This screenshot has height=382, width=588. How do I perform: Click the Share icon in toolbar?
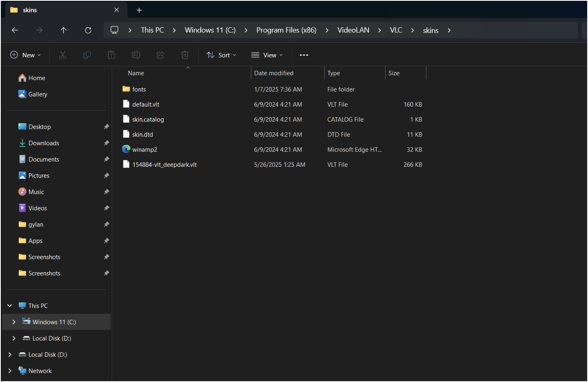[x=160, y=55]
